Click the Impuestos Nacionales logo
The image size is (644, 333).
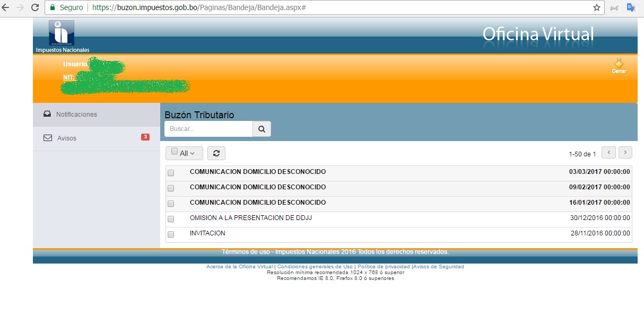62,33
